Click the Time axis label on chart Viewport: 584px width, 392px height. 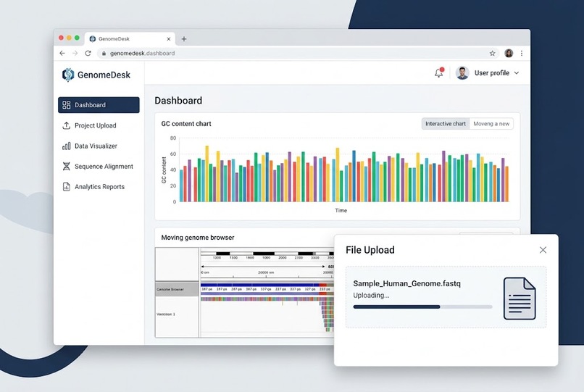[x=341, y=211]
